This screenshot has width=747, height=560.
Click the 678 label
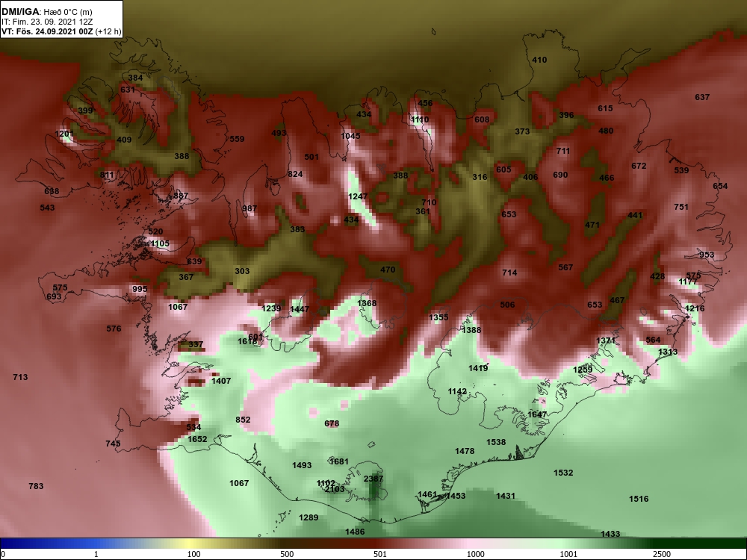click(332, 423)
